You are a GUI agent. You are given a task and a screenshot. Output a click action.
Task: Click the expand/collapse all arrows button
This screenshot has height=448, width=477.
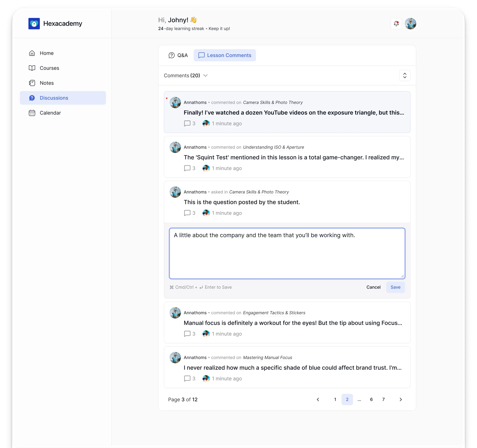coord(404,75)
